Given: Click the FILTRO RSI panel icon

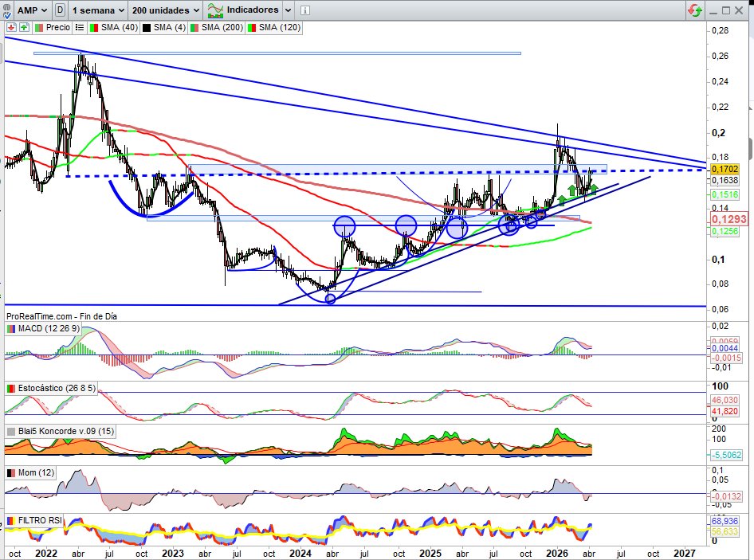Looking at the screenshot, I should click(10, 520).
